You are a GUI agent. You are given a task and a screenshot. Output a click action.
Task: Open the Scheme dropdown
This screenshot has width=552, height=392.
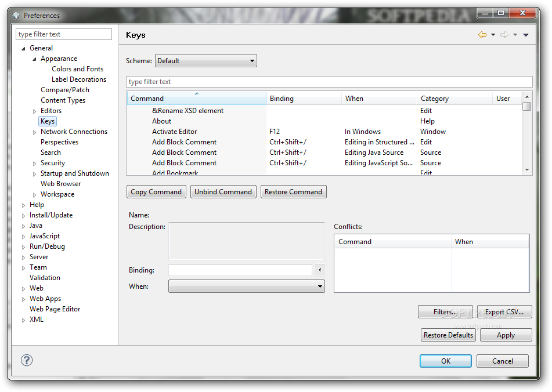(206, 61)
